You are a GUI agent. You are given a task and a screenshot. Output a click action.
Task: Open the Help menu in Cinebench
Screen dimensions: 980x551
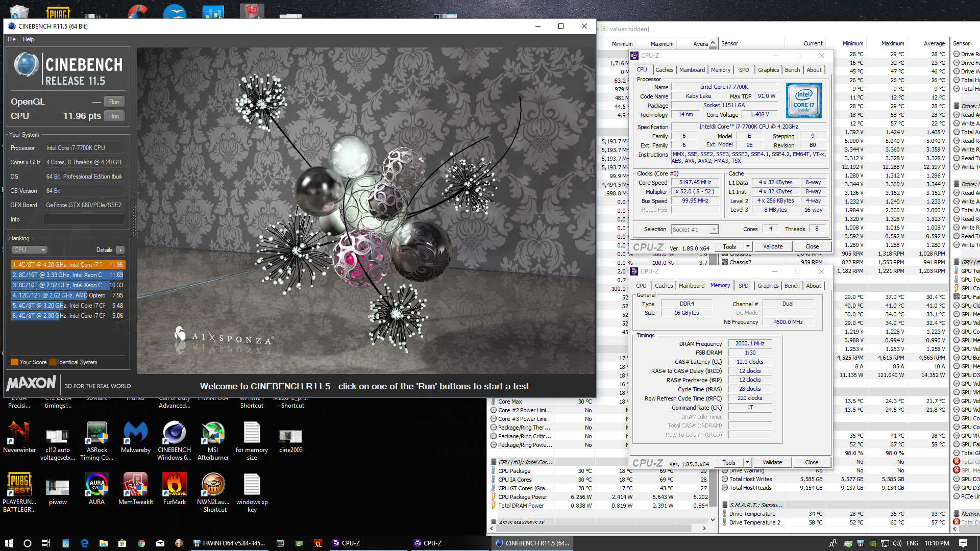click(x=28, y=39)
